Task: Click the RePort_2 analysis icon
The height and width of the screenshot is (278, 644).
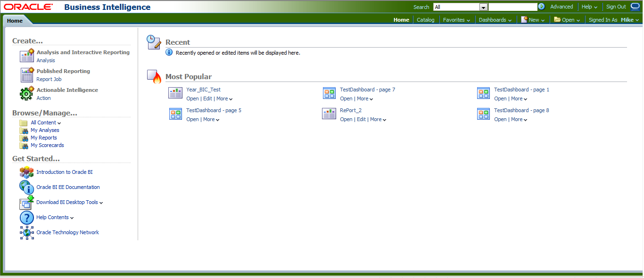Action: click(329, 114)
